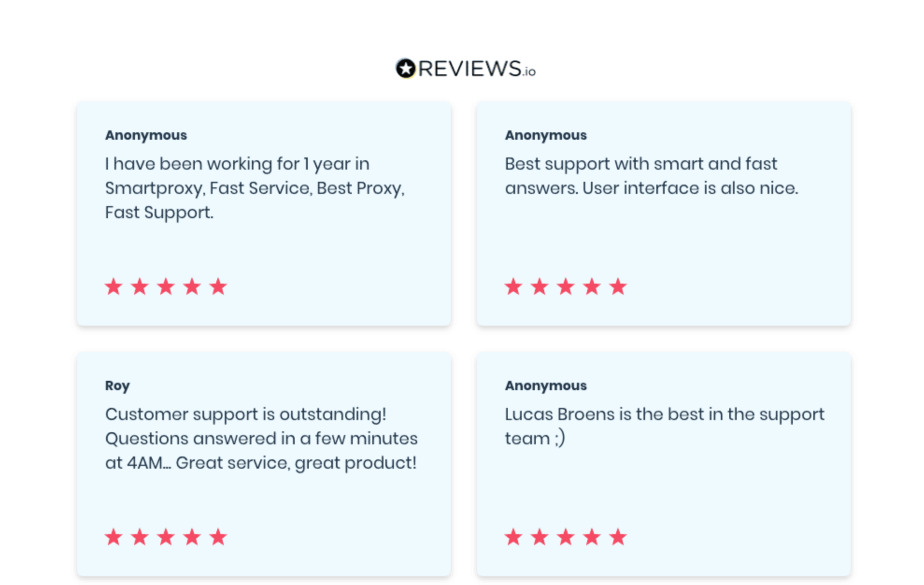Click the REVIEWS.io star circle logo icon
Image resolution: width=924 pixels, height=585 pixels.
point(405,69)
